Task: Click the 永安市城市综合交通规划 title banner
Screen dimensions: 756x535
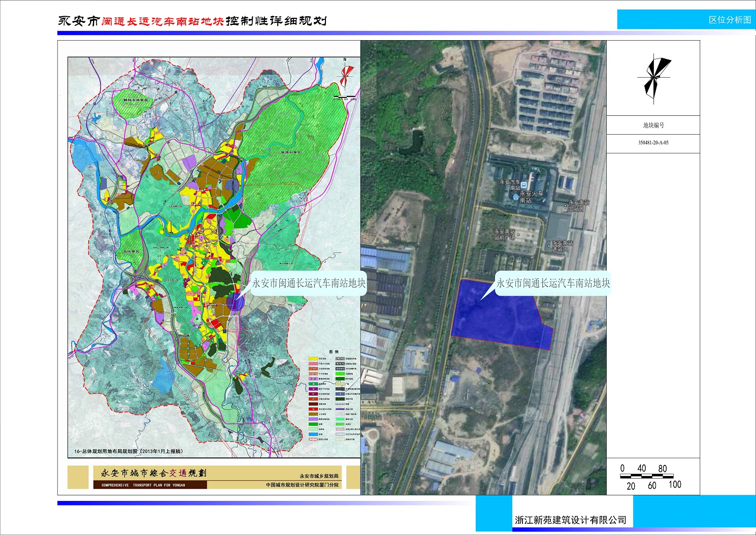Action: point(154,473)
